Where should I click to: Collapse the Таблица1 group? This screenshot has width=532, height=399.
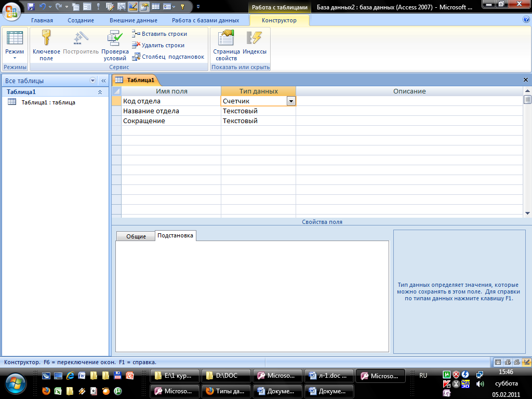pos(100,92)
